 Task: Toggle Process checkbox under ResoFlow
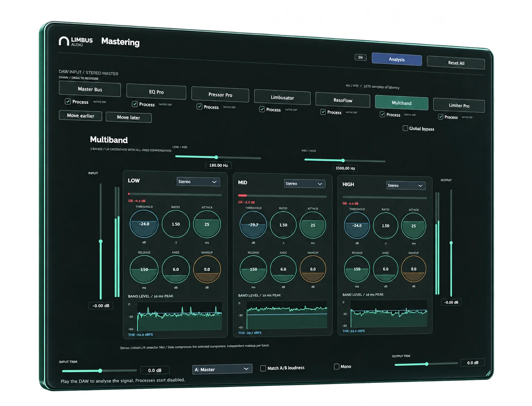[x=323, y=112]
